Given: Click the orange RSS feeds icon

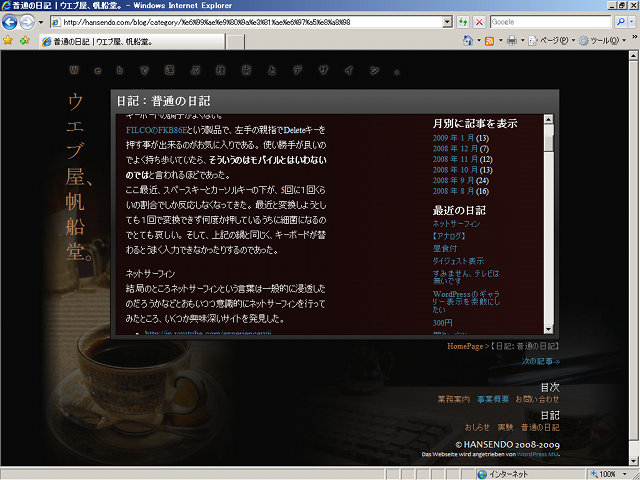Looking at the screenshot, I should (x=490, y=41).
